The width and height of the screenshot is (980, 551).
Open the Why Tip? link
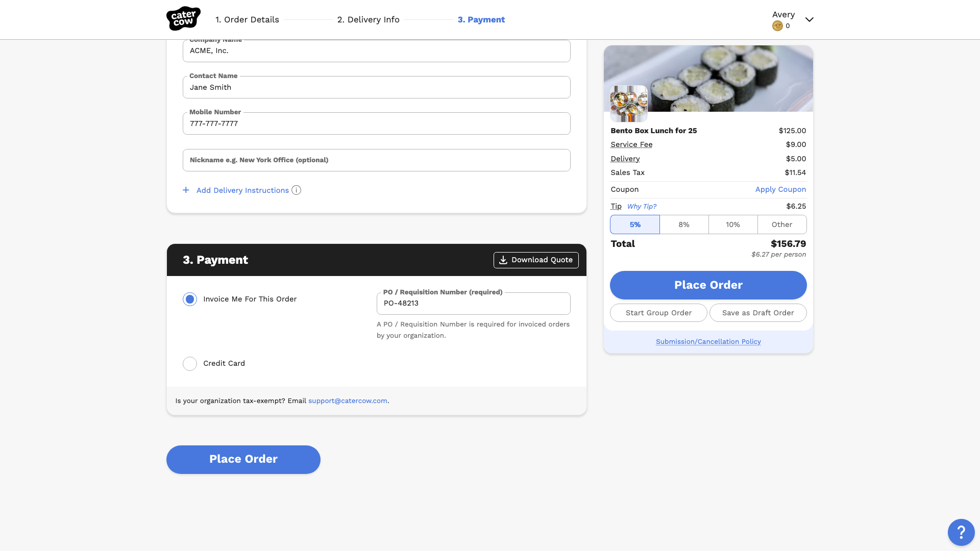[x=642, y=207]
